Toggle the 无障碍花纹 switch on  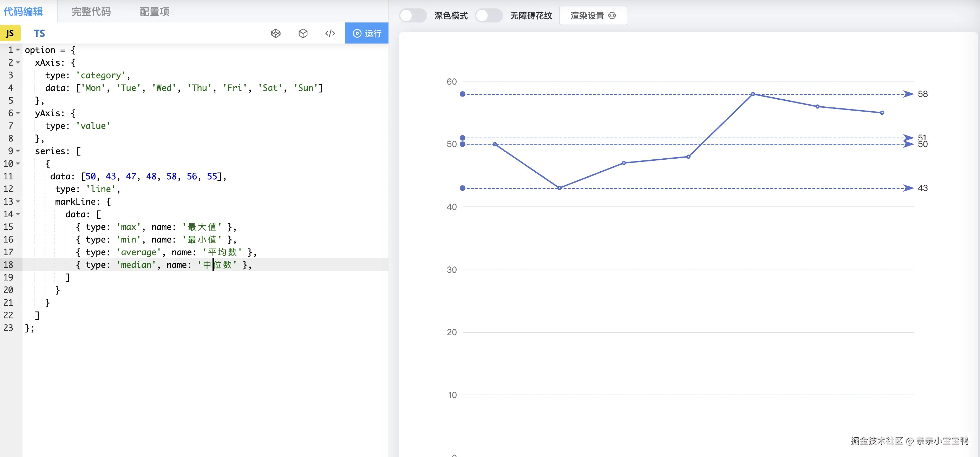pyautogui.click(x=489, y=15)
